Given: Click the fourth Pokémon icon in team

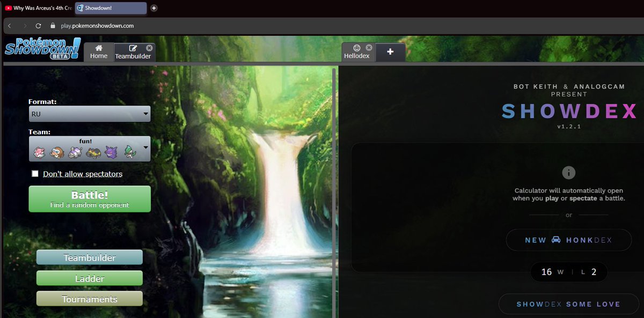Looking at the screenshot, I should click(x=94, y=152).
